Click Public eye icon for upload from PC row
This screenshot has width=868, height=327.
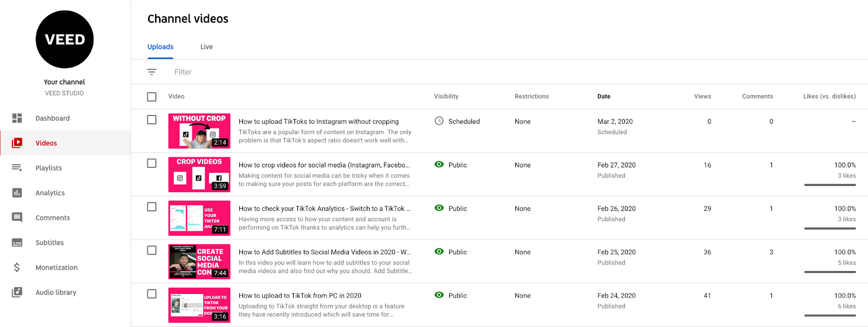pos(439,295)
